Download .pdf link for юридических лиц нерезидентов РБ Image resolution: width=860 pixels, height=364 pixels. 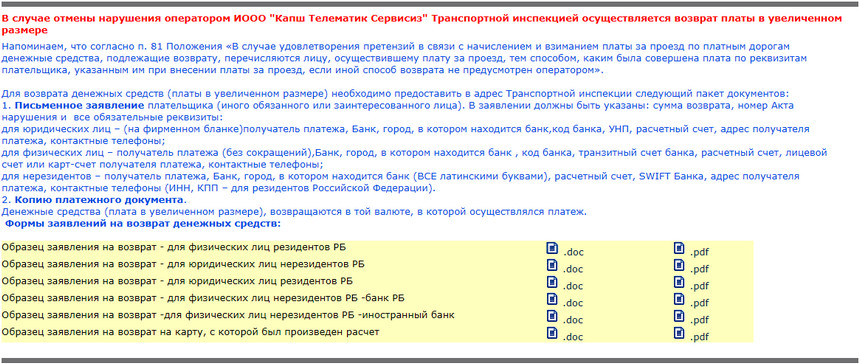[x=699, y=269]
